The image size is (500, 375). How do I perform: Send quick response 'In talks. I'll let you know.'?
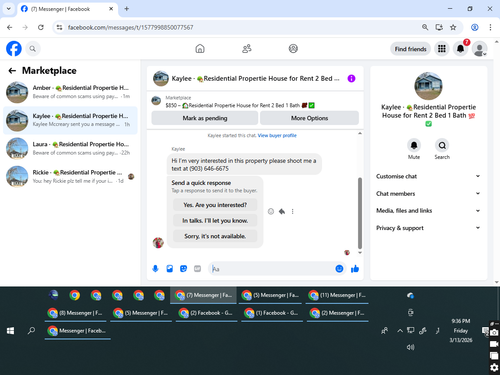215,221
